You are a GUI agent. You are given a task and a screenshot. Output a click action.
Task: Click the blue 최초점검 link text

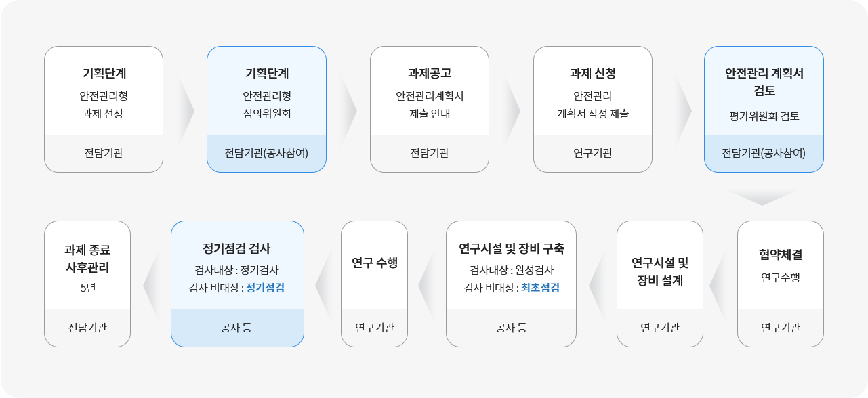[x=540, y=288]
